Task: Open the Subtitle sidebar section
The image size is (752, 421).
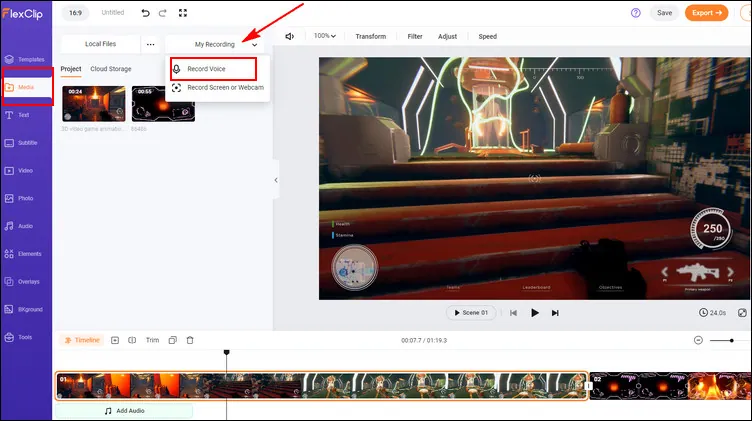Action: click(21, 143)
